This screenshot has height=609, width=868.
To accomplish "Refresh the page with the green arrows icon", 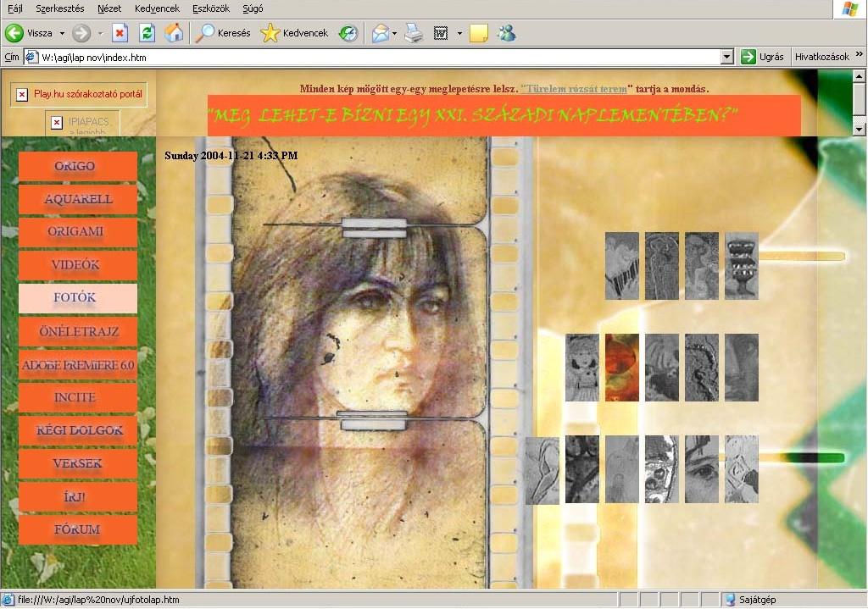I will [x=147, y=33].
